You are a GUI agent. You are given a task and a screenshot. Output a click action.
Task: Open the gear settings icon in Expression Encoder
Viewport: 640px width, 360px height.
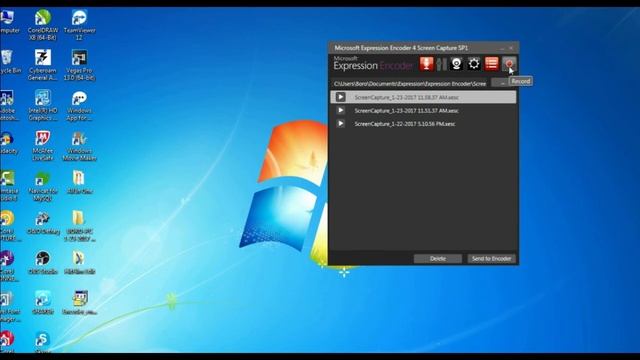tap(474, 64)
